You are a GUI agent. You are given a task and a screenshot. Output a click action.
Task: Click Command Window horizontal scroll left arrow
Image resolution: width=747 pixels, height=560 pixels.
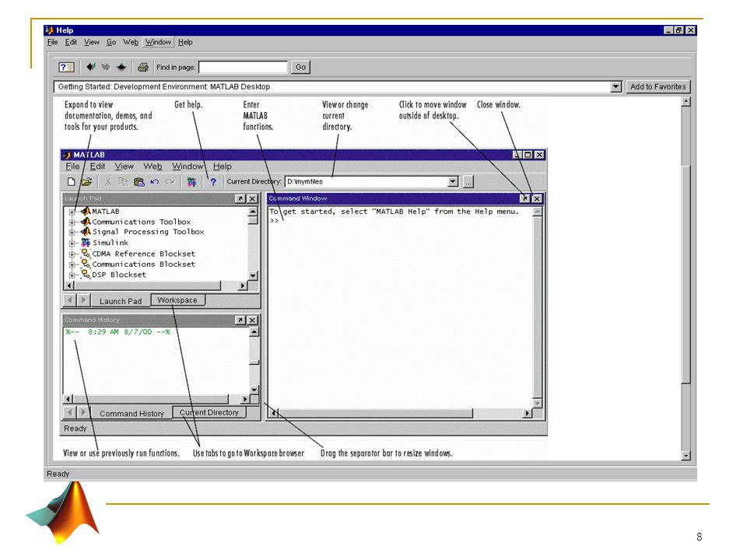point(274,413)
